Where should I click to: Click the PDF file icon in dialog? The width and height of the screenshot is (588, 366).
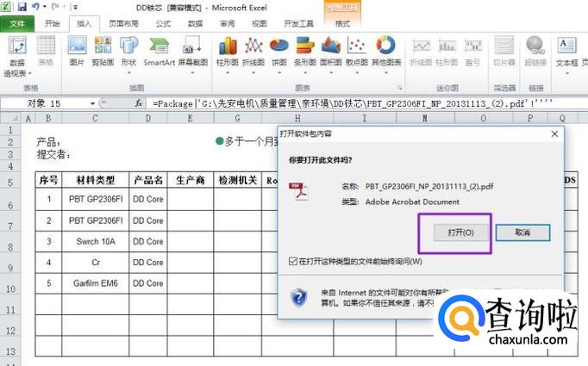[x=298, y=190]
